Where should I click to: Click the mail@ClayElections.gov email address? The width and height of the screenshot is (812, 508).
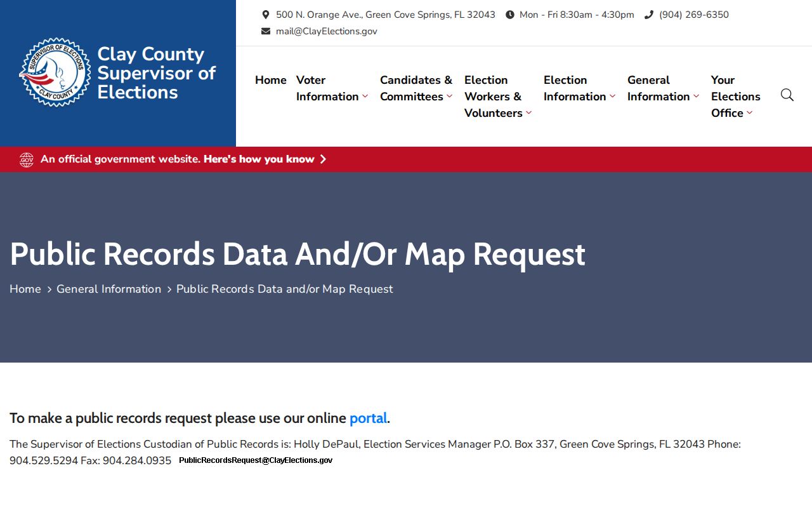[327, 31]
